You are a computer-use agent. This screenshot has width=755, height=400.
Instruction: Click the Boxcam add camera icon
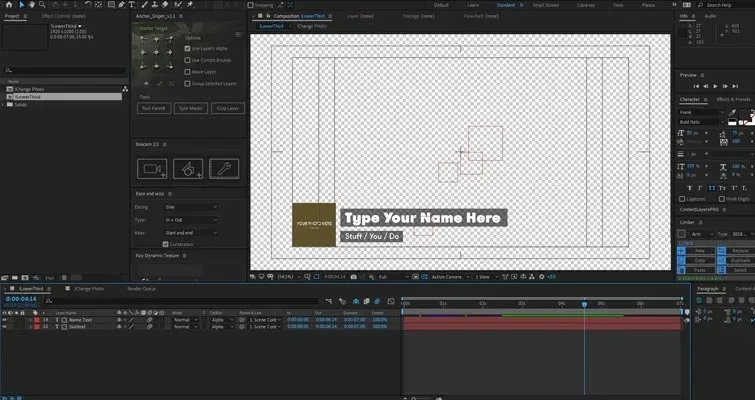point(152,169)
